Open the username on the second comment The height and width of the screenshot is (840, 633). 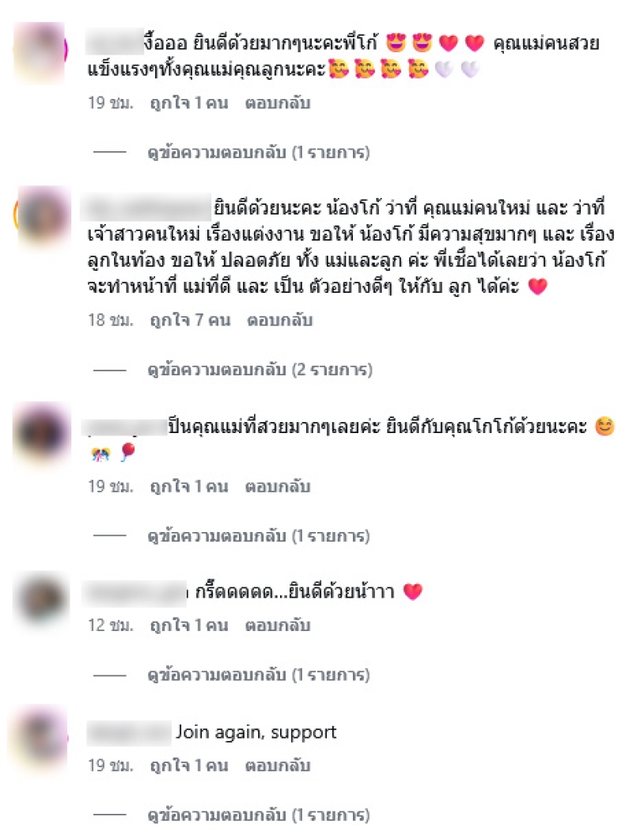(x=146, y=207)
